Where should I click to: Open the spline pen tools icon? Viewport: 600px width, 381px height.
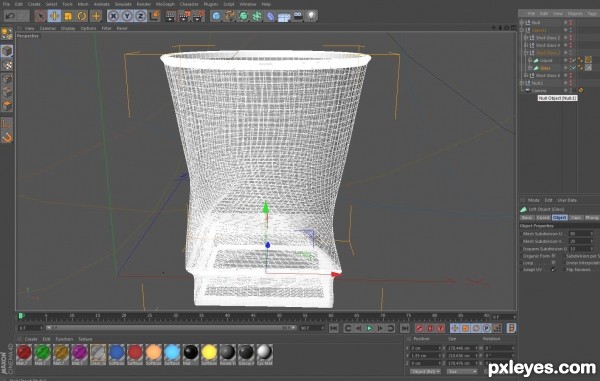click(230, 16)
